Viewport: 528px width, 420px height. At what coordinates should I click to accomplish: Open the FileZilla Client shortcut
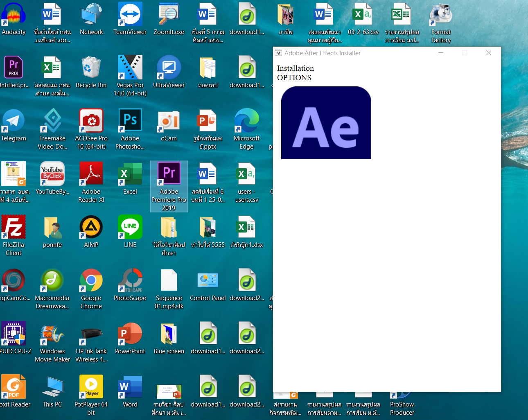click(14, 236)
